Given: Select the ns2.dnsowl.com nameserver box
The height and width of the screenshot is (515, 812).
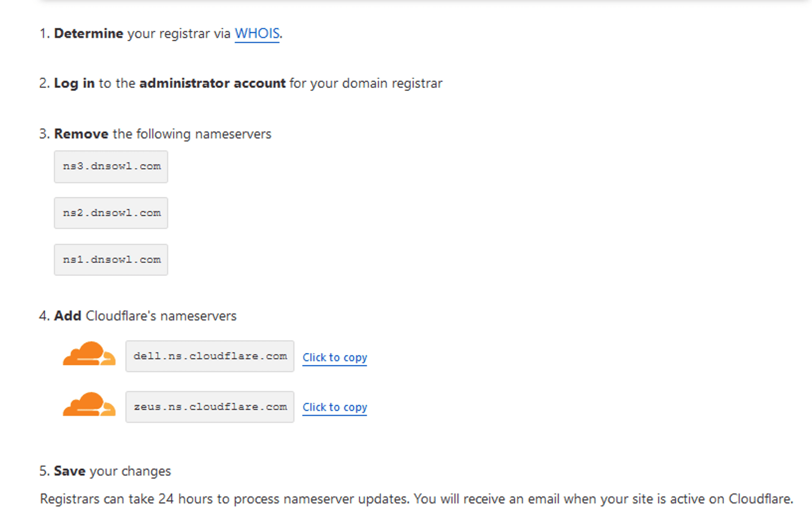Looking at the screenshot, I should (111, 213).
